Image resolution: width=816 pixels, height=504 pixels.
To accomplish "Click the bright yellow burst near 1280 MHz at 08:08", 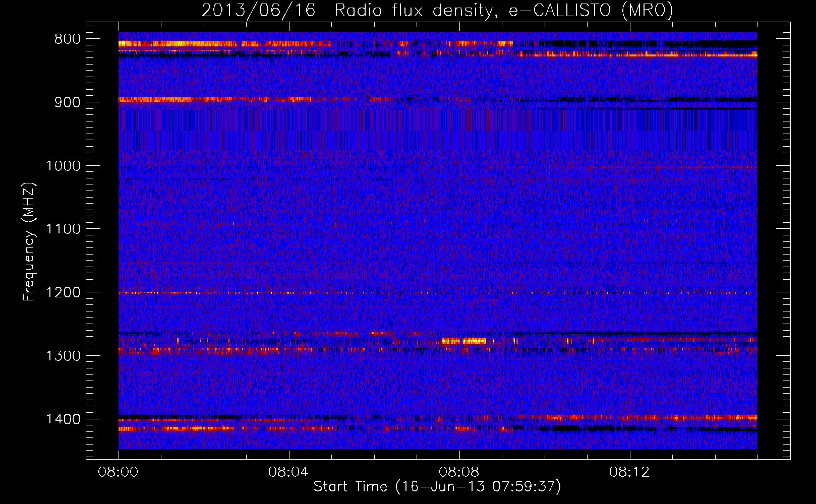I will point(464,341).
